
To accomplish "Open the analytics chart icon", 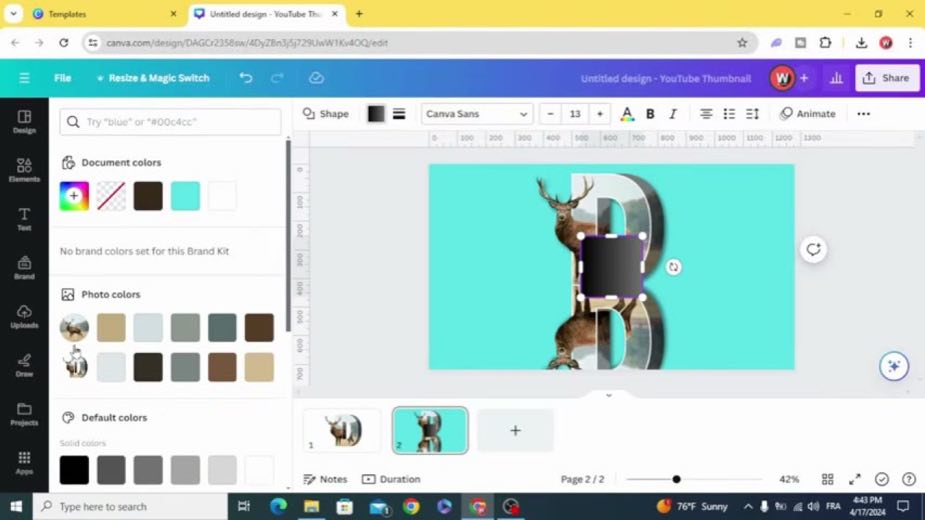I will pyautogui.click(x=836, y=78).
